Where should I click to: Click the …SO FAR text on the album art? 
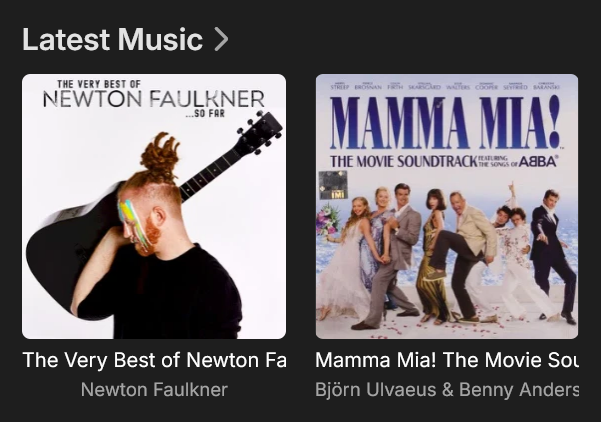point(205,114)
